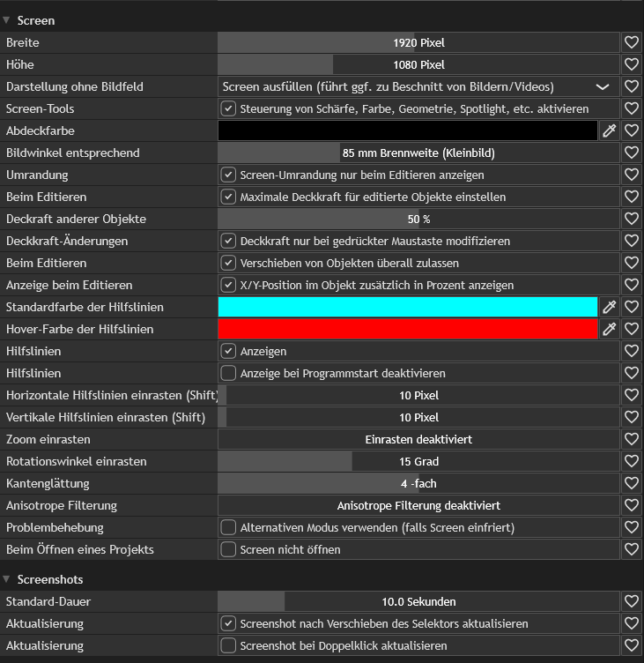Toggle Screenshot nach Verschieben des Selektors aktualisieren
The image size is (644, 663).
click(x=228, y=623)
